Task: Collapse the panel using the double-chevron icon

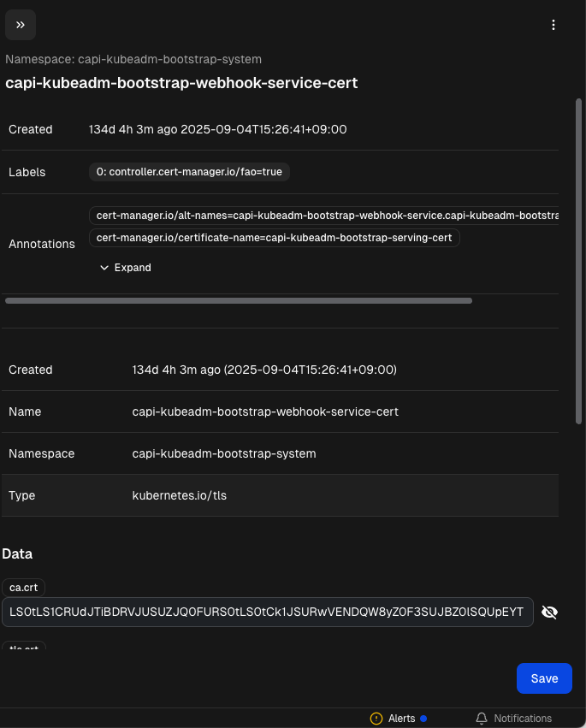Action: tap(21, 25)
